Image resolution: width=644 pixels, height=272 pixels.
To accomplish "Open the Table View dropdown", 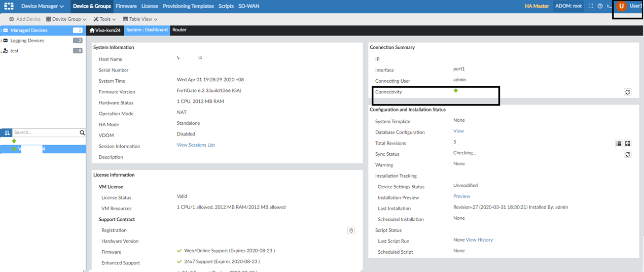I will click(x=140, y=19).
